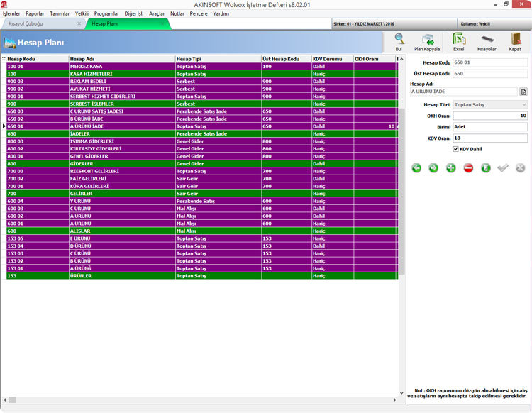Click the document icon next to Hesap Adı

[523, 92]
